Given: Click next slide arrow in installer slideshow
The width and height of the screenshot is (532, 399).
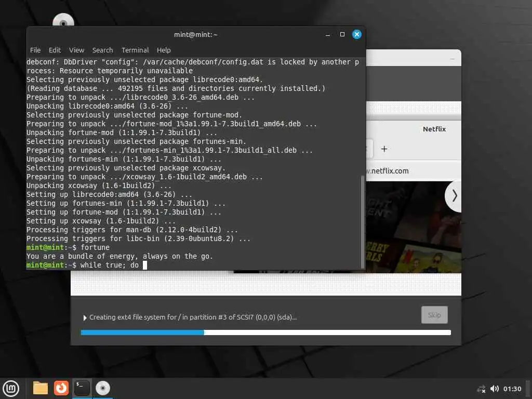Looking at the screenshot, I should [x=454, y=196].
